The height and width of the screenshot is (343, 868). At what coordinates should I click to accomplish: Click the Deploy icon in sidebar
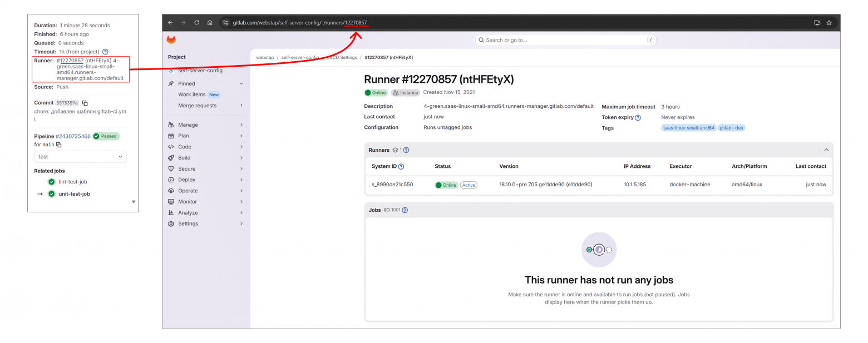[x=171, y=180]
